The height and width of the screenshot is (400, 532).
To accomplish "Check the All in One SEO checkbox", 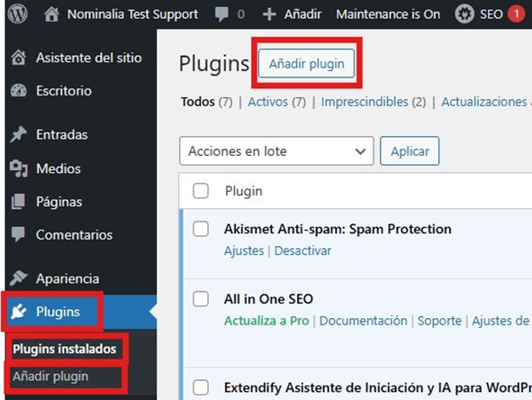I will 201,299.
